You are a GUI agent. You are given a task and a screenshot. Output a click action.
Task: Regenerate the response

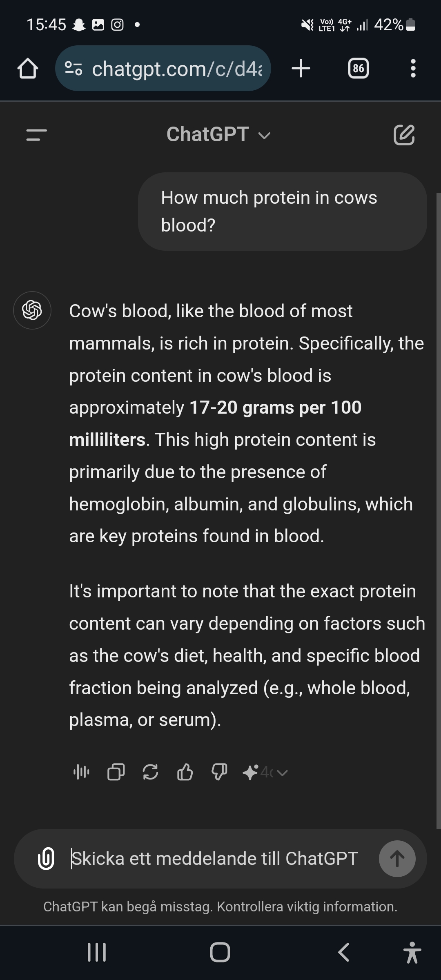[150, 772]
